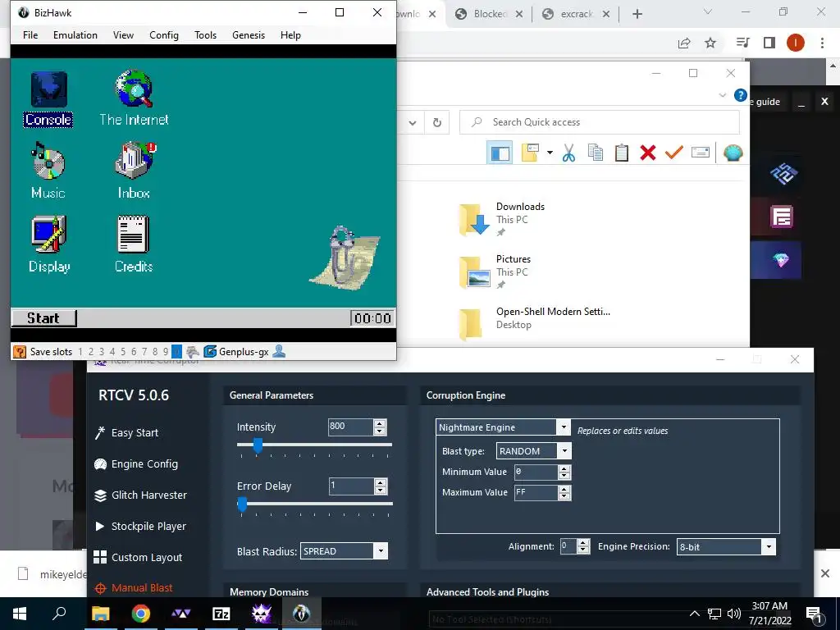Increase the Error Delay stepper value
The image size is (840, 630).
(381, 482)
